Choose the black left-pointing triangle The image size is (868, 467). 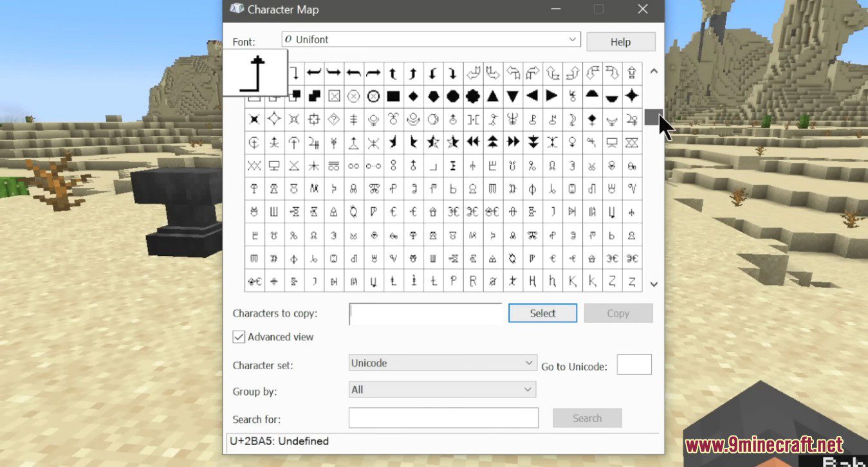532,96
